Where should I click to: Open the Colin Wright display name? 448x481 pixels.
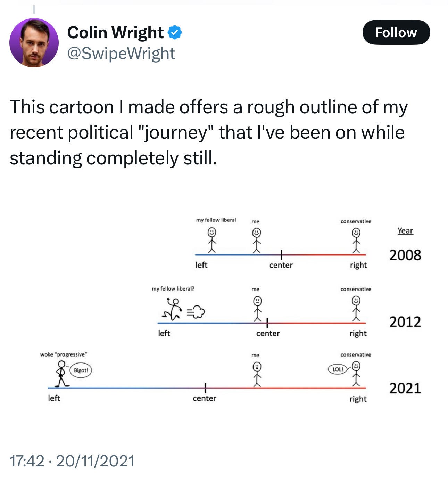[115, 32]
